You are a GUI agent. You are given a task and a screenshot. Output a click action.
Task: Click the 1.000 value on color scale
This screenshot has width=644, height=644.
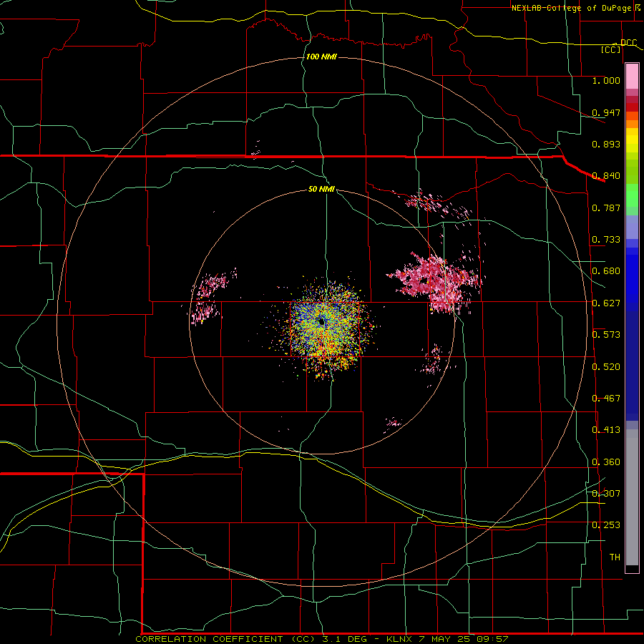pyautogui.click(x=606, y=80)
